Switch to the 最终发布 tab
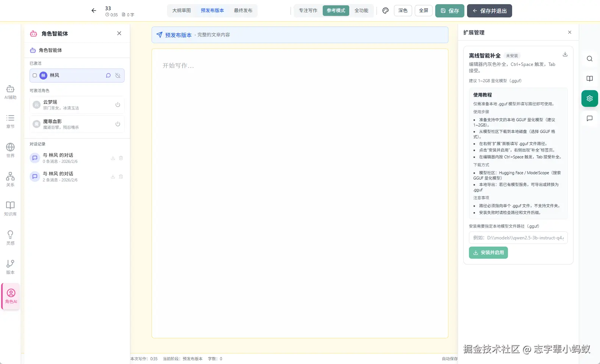This screenshot has height=364, width=600. [243, 11]
